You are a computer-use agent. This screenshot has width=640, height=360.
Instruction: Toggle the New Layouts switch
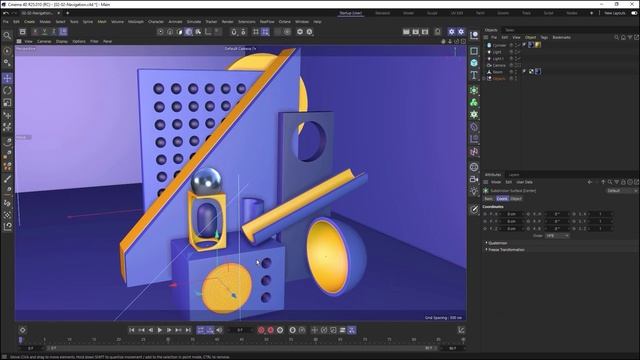pos(634,13)
